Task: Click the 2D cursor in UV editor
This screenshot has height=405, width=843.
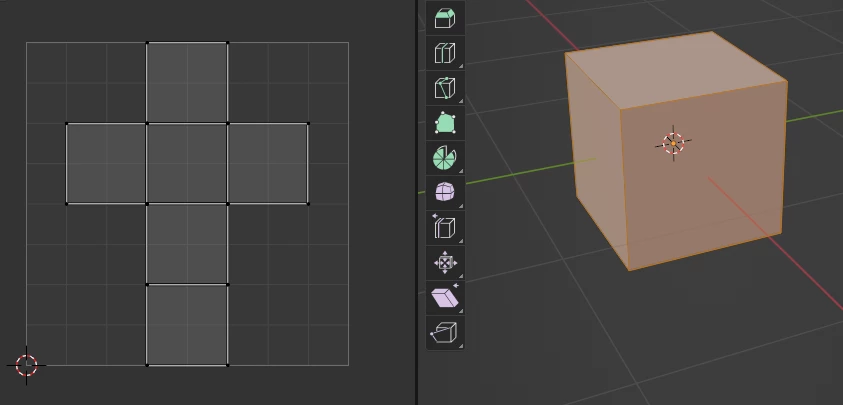Action: [x=26, y=365]
